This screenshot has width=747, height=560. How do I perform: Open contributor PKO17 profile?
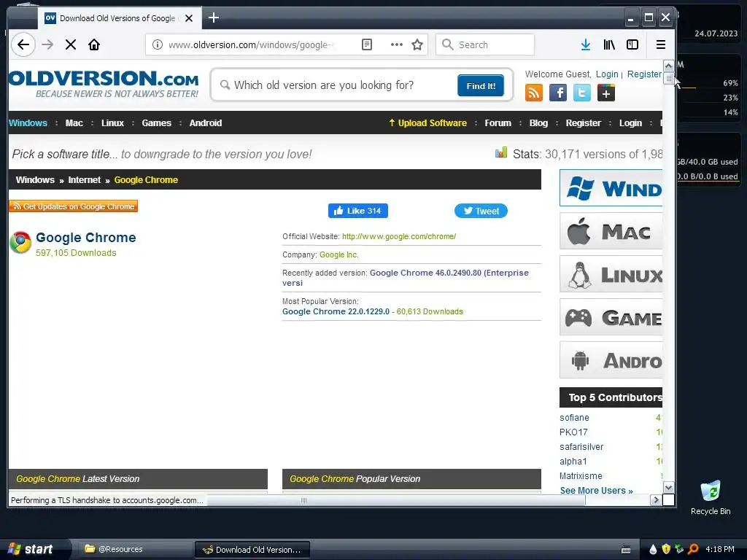point(573,432)
